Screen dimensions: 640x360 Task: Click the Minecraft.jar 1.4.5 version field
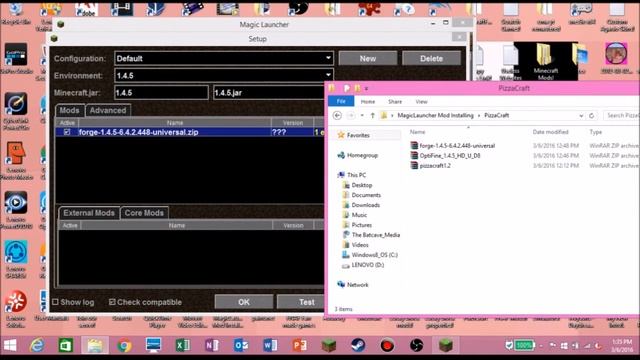[161, 93]
